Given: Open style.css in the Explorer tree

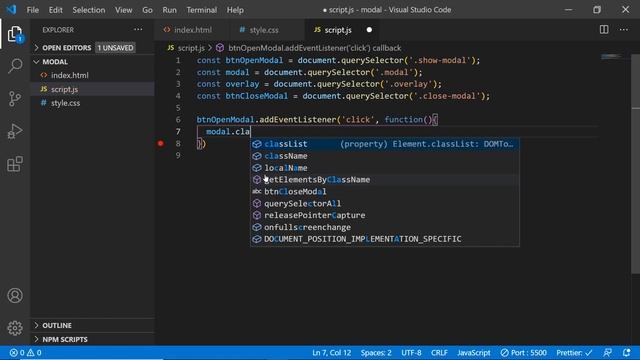Looking at the screenshot, I should [x=92, y=103].
